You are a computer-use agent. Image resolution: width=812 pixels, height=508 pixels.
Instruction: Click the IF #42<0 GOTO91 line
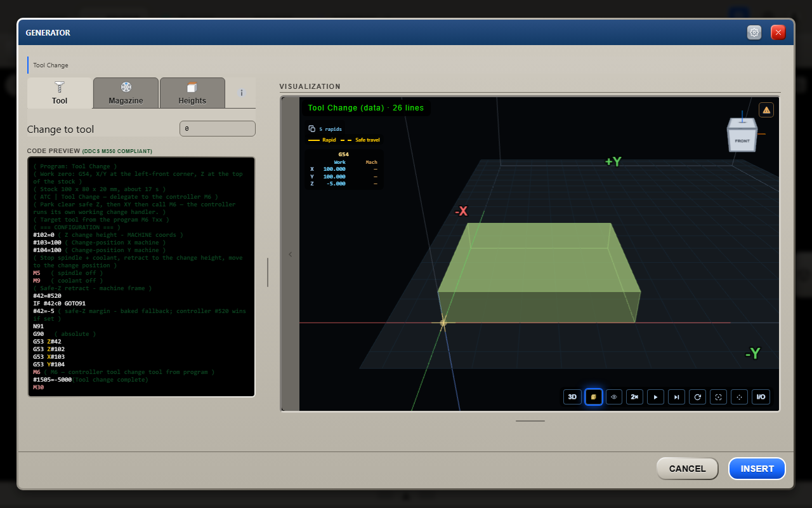coord(59,304)
